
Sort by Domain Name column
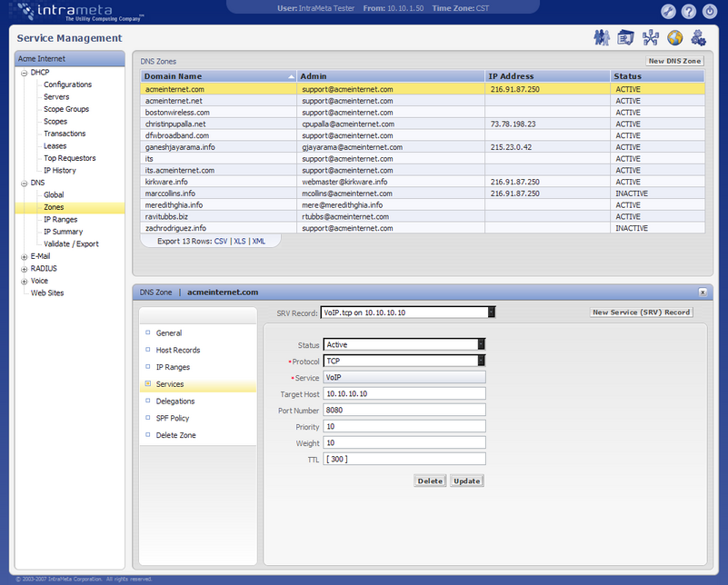coord(218,76)
